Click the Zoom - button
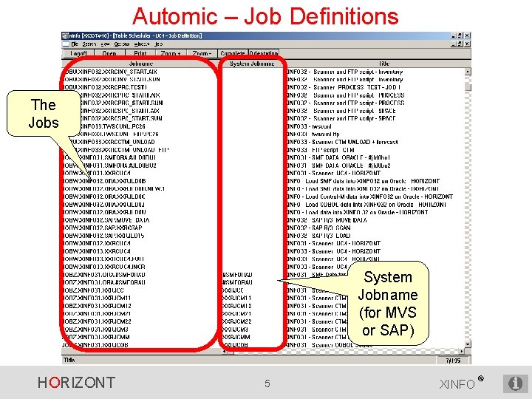Viewport: 532px width, 399px height. point(202,53)
